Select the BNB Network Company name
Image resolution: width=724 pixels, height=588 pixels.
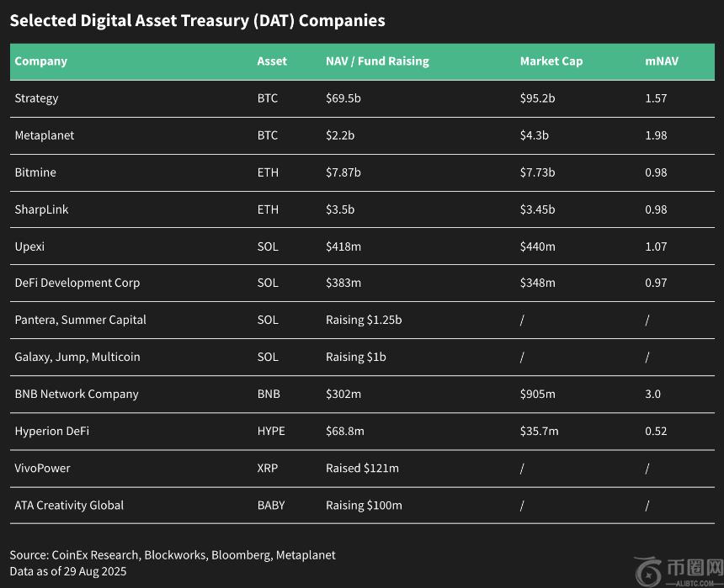77,394
